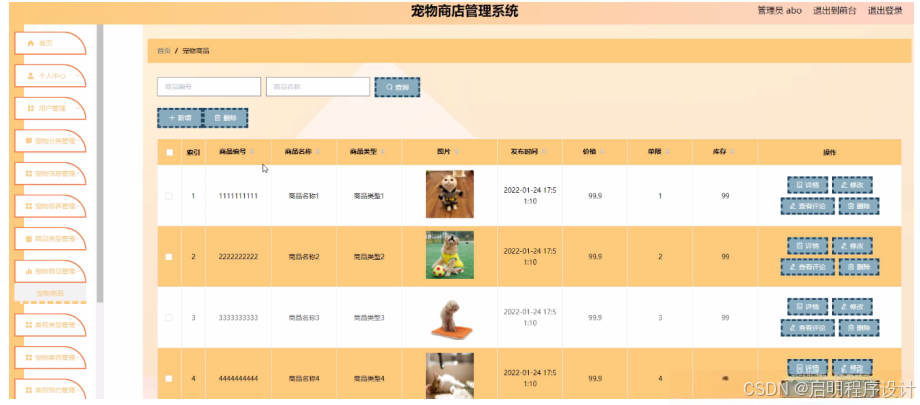The width and height of the screenshot is (920, 405).
Task: Open 详情 for 商品名称3
Action: pyautogui.click(x=807, y=306)
